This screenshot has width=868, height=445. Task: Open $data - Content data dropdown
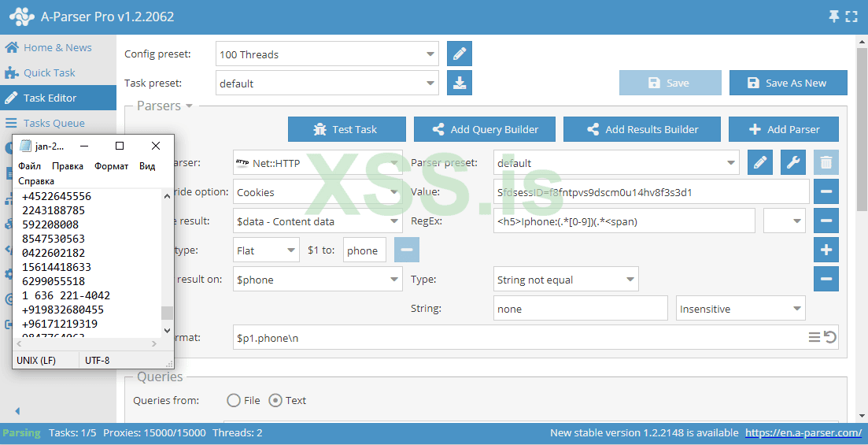tap(318, 221)
